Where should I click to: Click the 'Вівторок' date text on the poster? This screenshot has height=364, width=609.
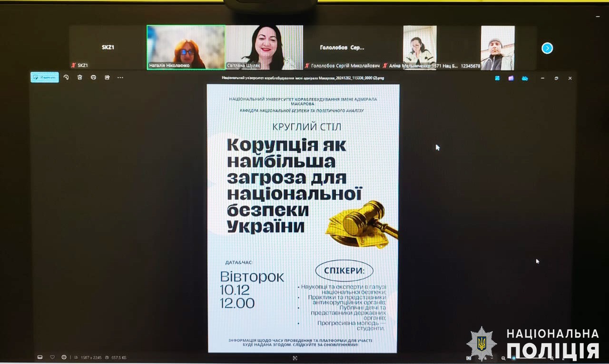[x=252, y=276]
